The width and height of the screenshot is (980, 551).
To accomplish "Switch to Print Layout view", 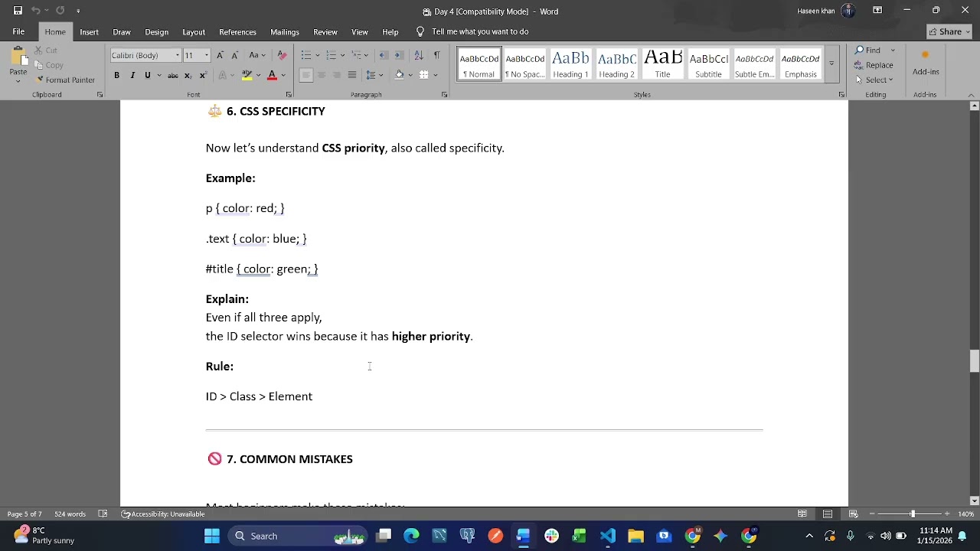I will point(828,514).
